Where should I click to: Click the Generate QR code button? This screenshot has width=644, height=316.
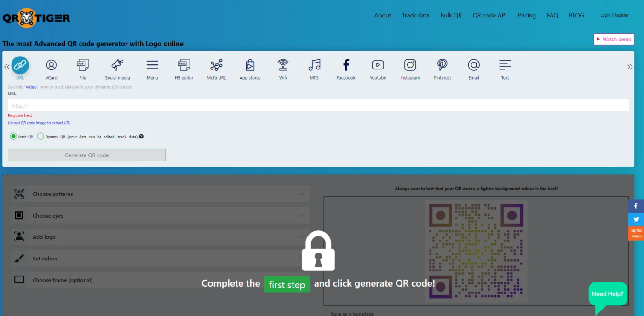pyautogui.click(x=86, y=155)
